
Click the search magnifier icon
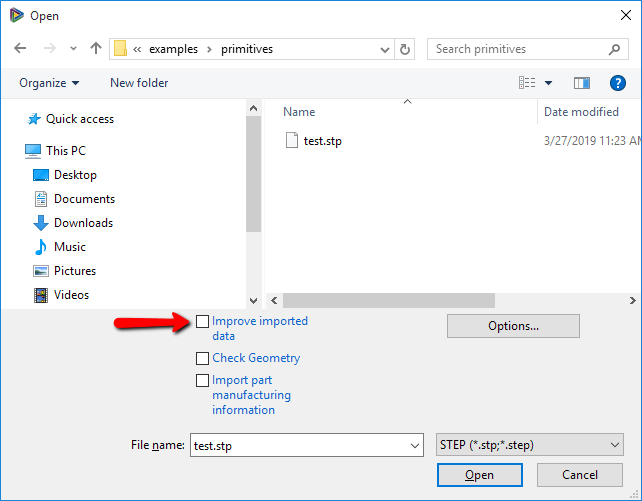coord(614,49)
